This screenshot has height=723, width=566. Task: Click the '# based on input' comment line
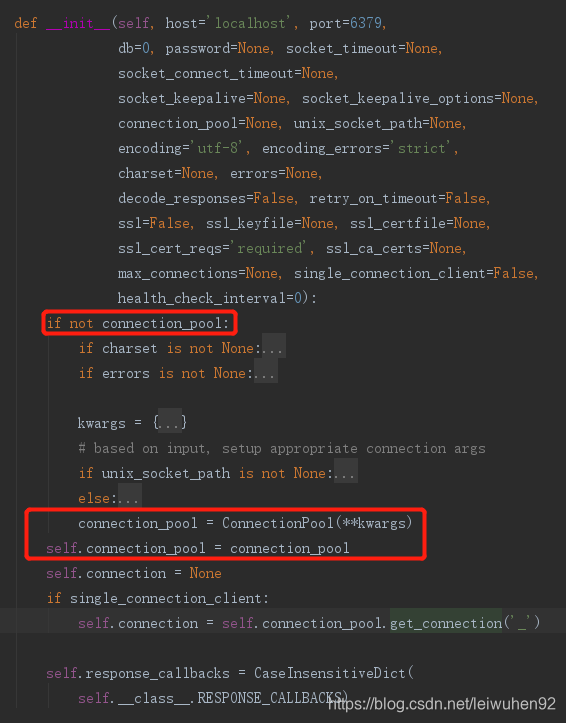[x=282, y=448]
